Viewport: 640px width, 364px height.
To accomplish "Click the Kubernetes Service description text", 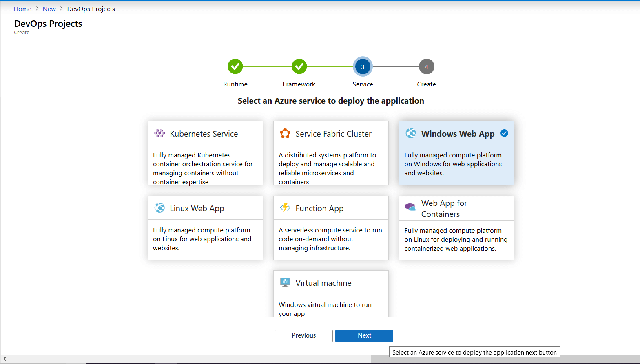I will pos(203,168).
